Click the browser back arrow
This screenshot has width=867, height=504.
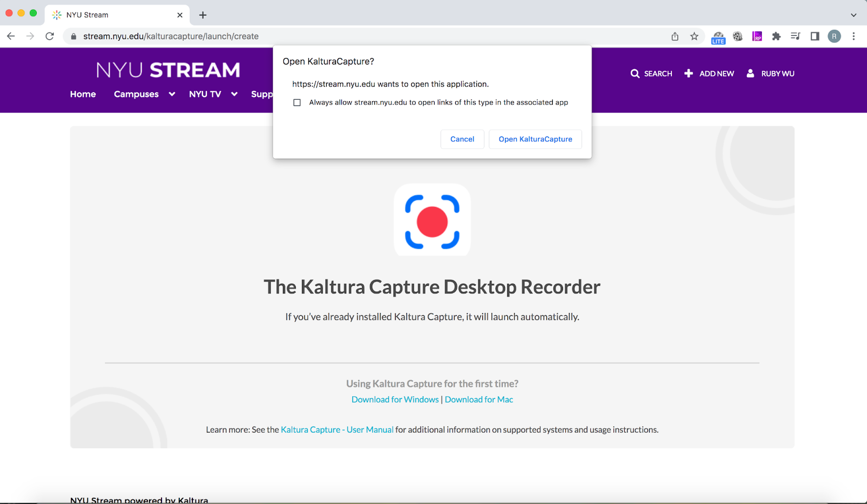pyautogui.click(x=11, y=36)
